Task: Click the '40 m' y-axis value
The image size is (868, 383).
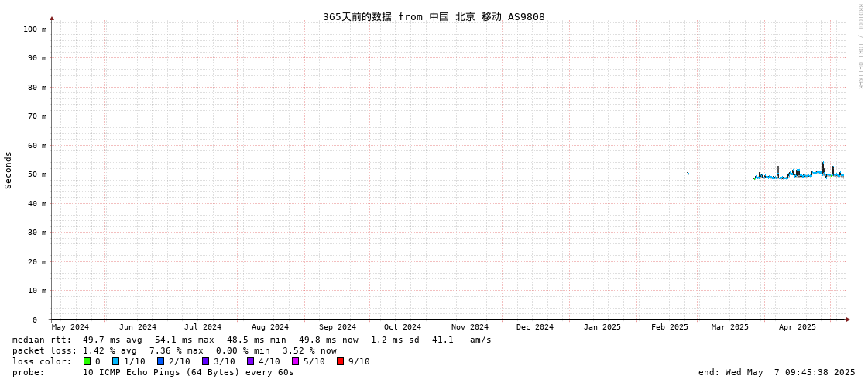Action: pos(37,203)
